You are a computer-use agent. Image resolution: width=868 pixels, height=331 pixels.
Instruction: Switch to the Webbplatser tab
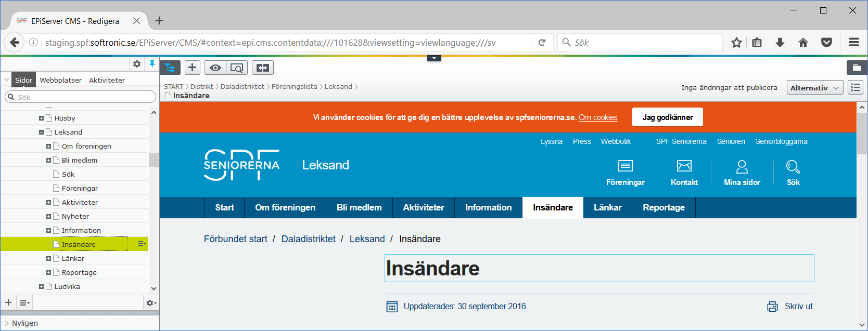(61, 80)
